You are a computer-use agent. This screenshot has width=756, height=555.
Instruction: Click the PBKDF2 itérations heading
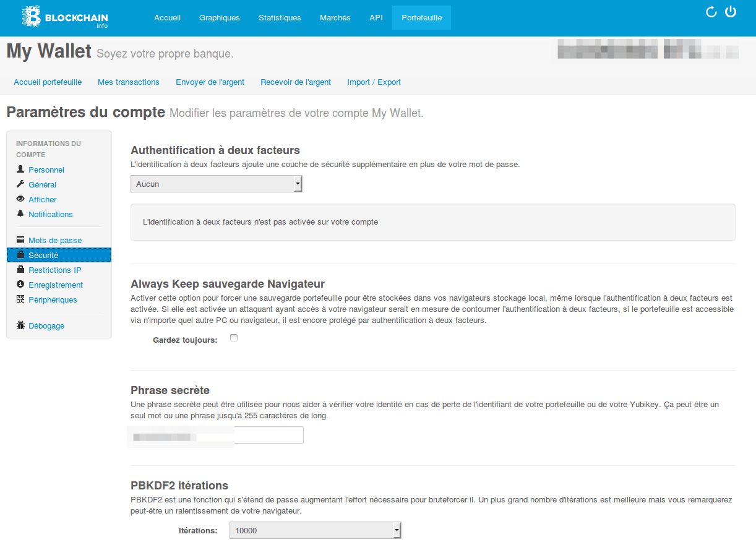179,485
